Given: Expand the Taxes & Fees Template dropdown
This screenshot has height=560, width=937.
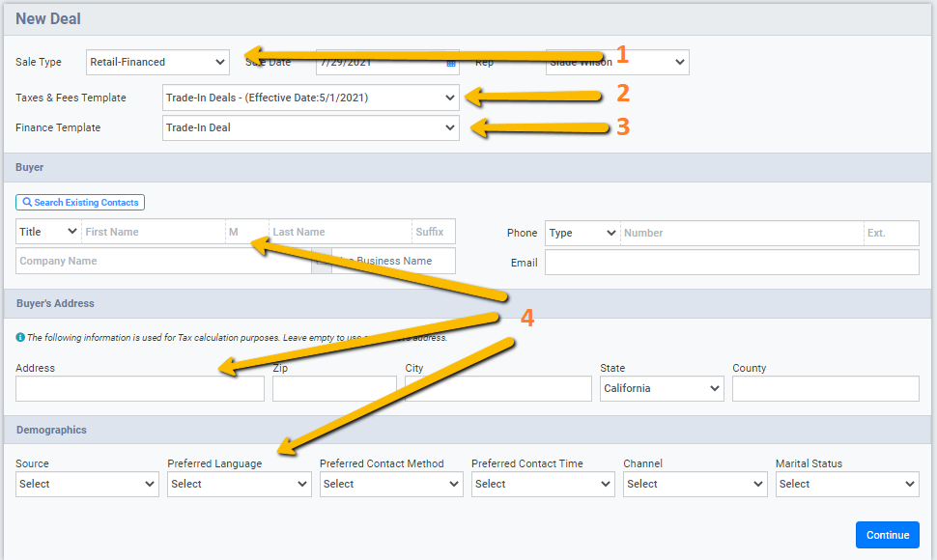Looking at the screenshot, I should coord(310,98).
